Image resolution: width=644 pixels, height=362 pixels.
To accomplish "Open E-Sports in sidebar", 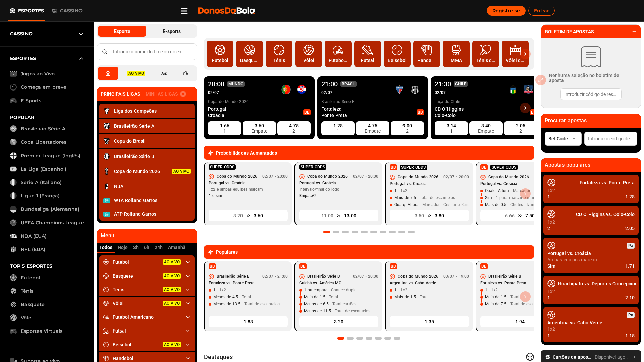I will 31,101.
